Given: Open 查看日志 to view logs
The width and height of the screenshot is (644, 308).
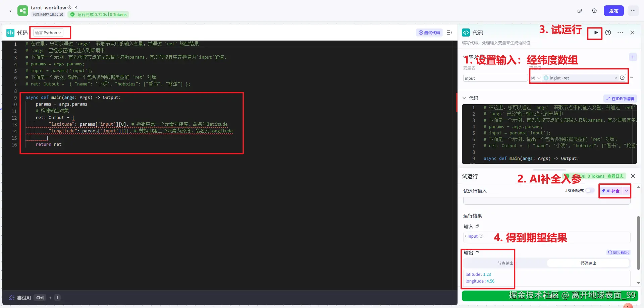Looking at the screenshot, I should (x=615, y=176).
